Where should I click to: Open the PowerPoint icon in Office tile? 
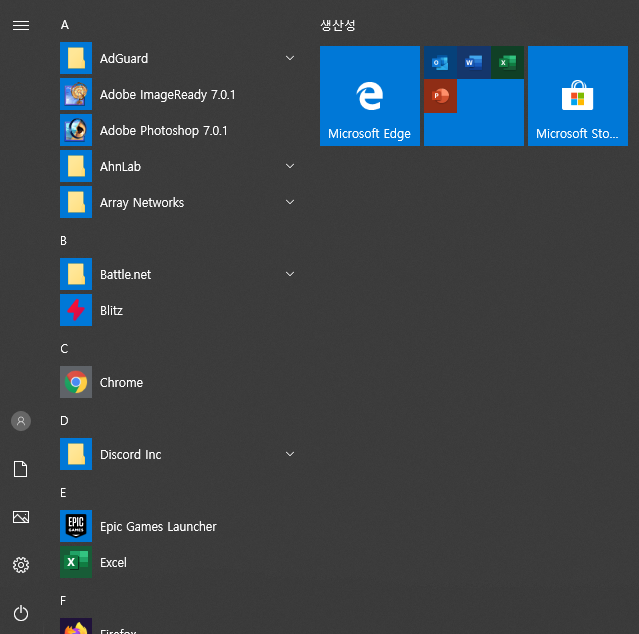[x=440, y=96]
